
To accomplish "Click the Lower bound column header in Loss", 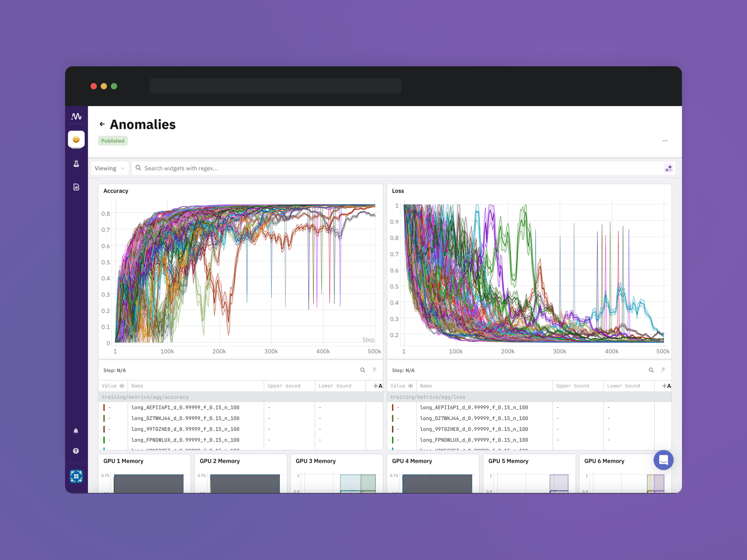I will tap(623, 386).
